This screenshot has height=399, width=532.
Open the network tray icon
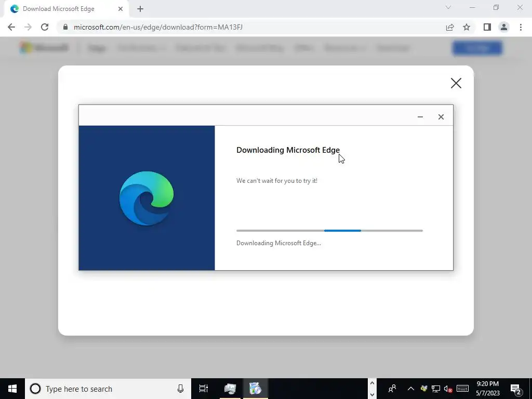click(x=436, y=389)
